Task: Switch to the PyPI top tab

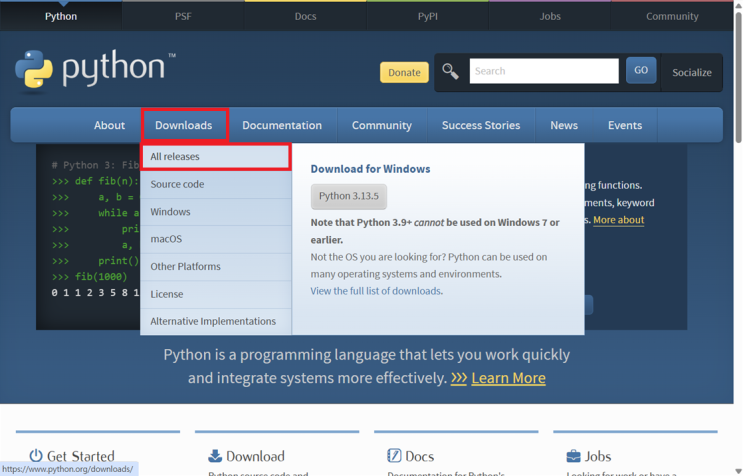Action: click(x=427, y=16)
